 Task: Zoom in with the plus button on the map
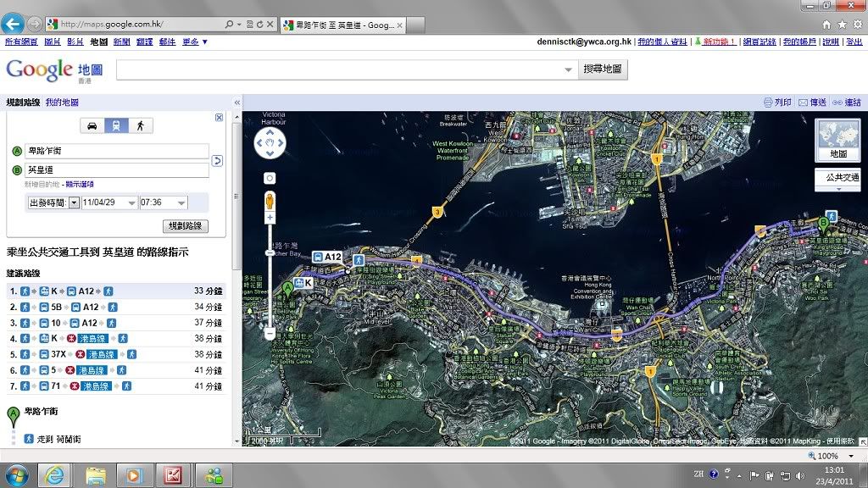(x=270, y=218)
